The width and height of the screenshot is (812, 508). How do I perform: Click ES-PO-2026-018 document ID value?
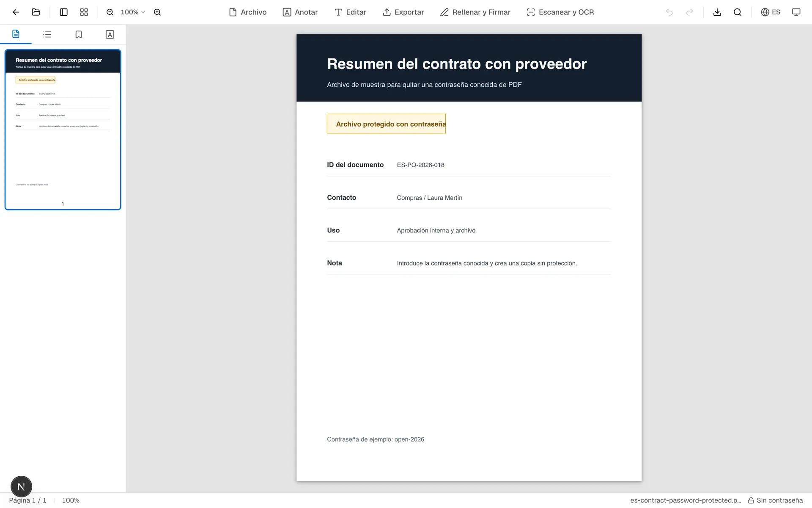click(420, 165)
